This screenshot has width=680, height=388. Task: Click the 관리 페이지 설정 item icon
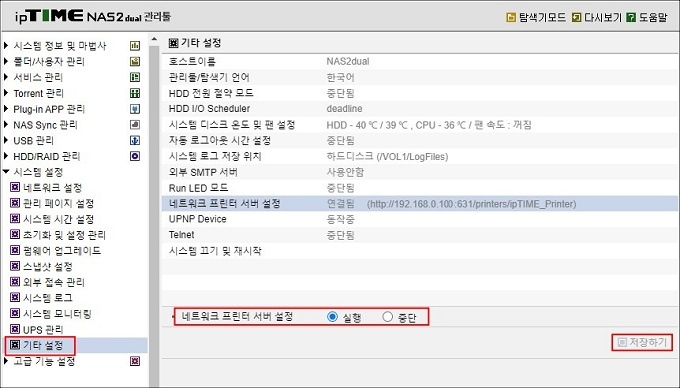(15, 203)
